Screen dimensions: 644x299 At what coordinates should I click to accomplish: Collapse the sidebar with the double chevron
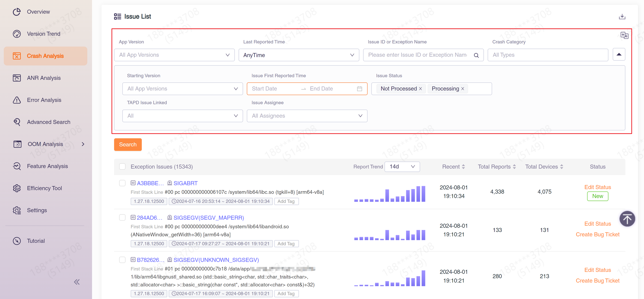coord(77,282)
